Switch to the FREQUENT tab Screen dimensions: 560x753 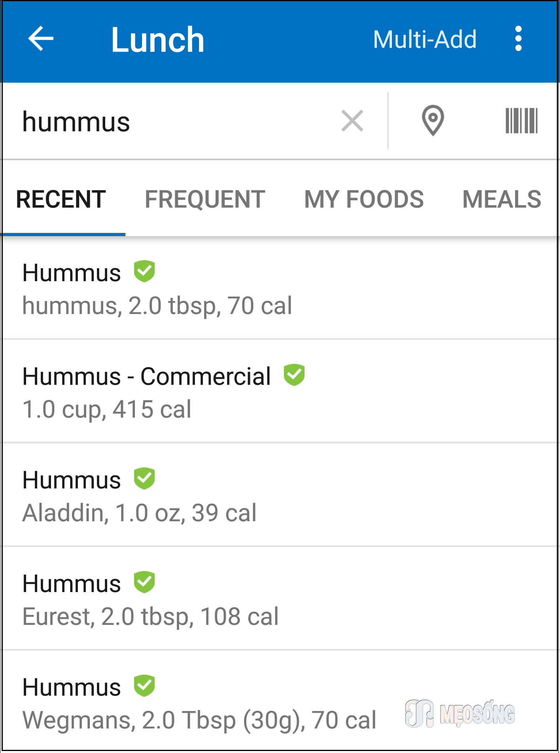tap(205, 199)
